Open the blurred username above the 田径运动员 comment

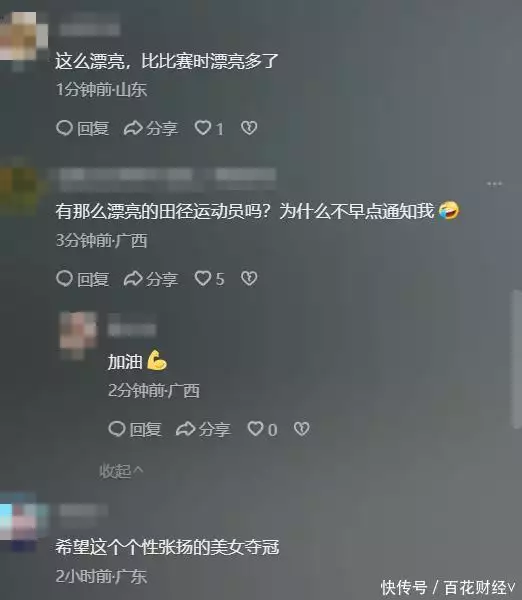168,178
